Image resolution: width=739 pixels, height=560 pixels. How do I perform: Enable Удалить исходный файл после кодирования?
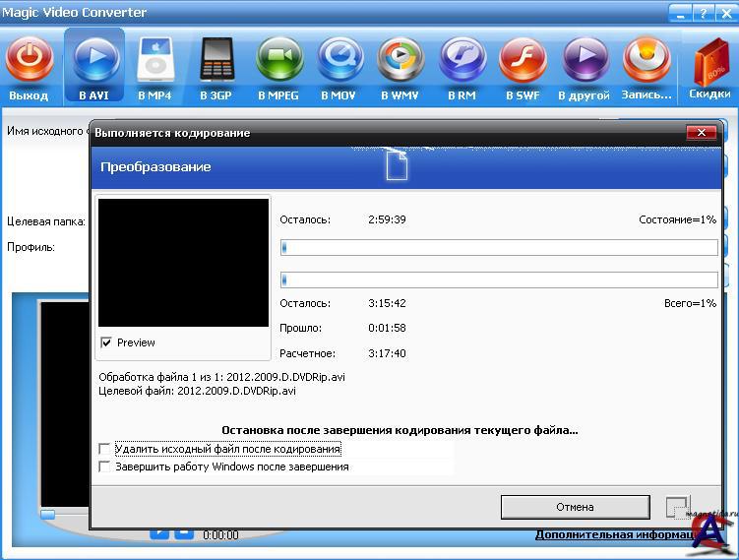pyautogui.click(x=105, y=449)
